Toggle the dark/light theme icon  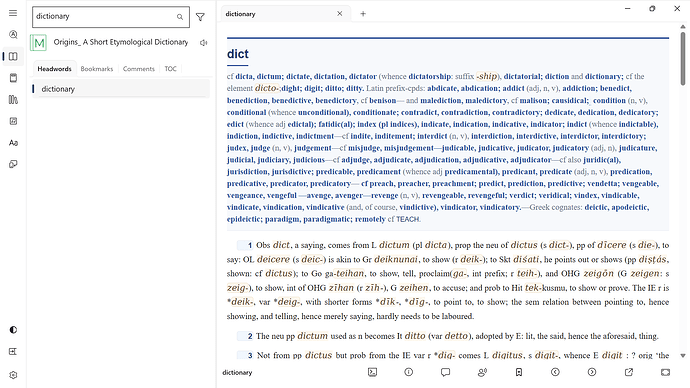13,330
